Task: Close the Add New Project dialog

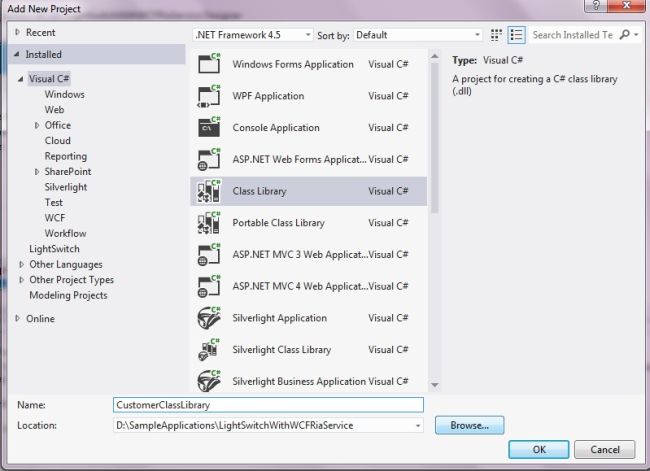Action: (x=626, y=6)
